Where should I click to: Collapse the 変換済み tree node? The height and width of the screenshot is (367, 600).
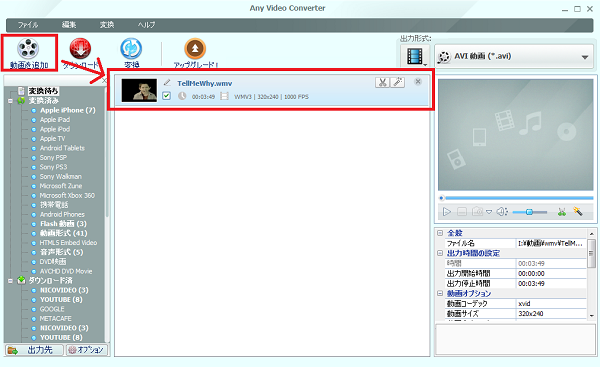pyautogui.click(x=10, y=101)
